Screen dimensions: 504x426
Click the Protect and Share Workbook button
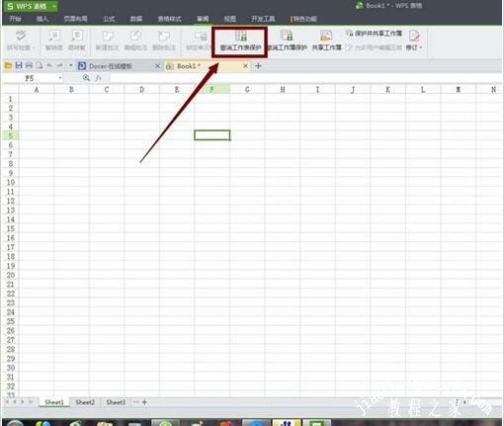(374, 34)
